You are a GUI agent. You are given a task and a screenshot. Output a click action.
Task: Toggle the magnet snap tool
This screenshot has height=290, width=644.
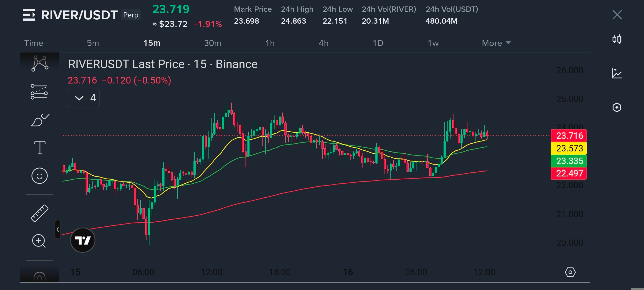click(x=39, y=277)
